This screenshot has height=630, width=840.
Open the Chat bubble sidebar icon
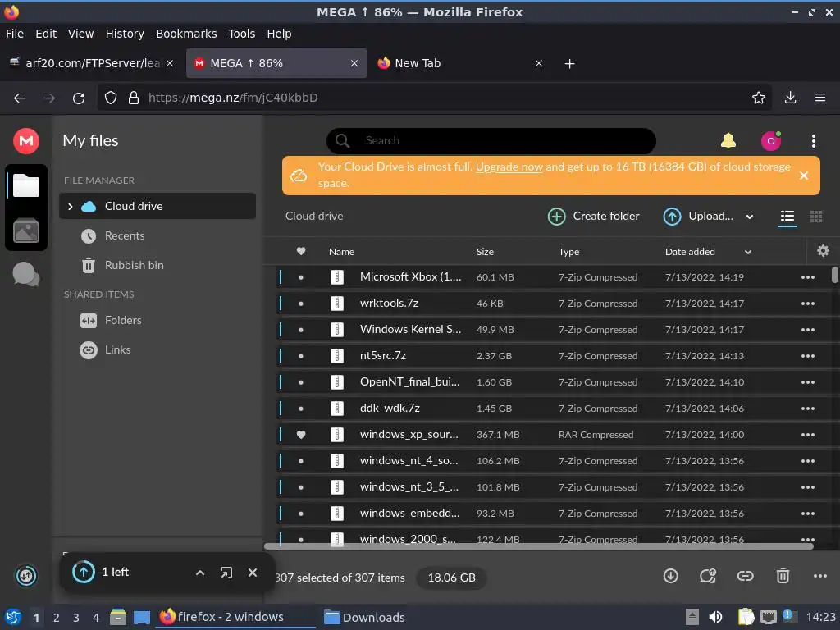[25, 274]
